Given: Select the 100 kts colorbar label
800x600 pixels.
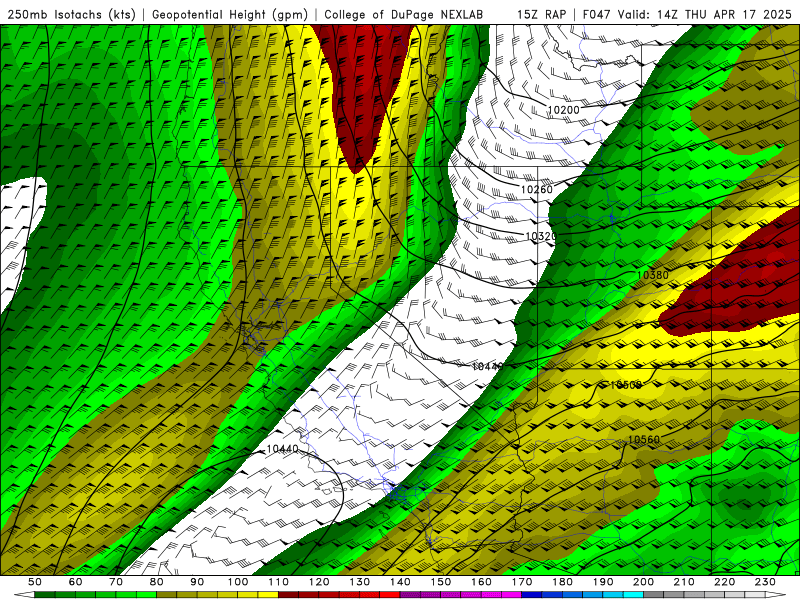Looking at the screenshot, I should point(238,582).
